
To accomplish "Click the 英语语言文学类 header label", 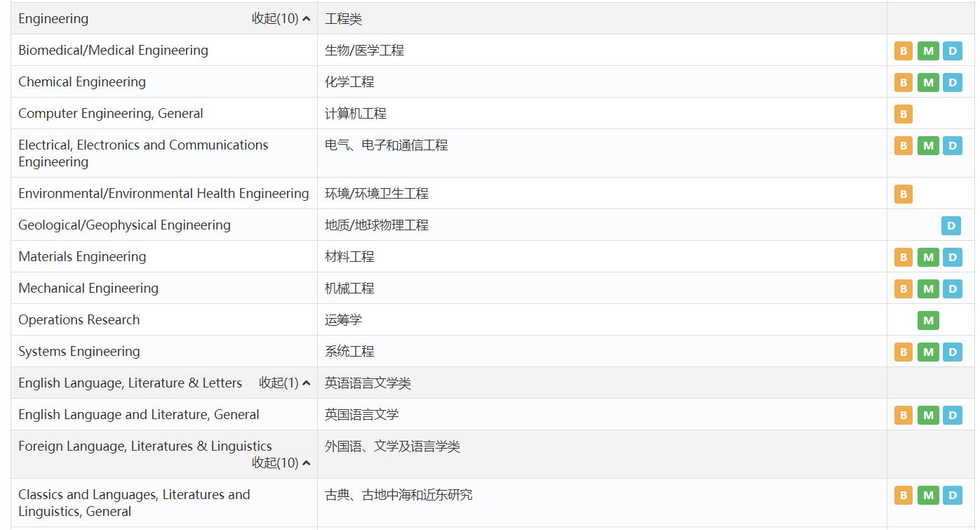I will point(368,383).
